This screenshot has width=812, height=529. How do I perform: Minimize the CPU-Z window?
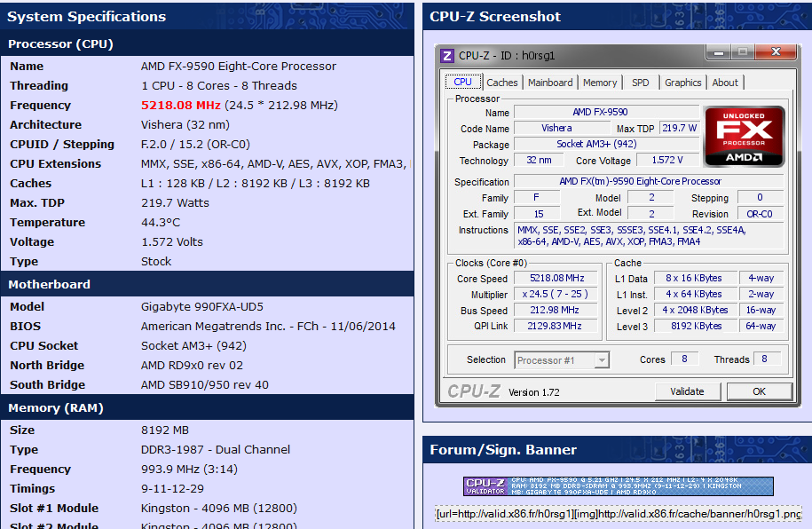(718, 51)
